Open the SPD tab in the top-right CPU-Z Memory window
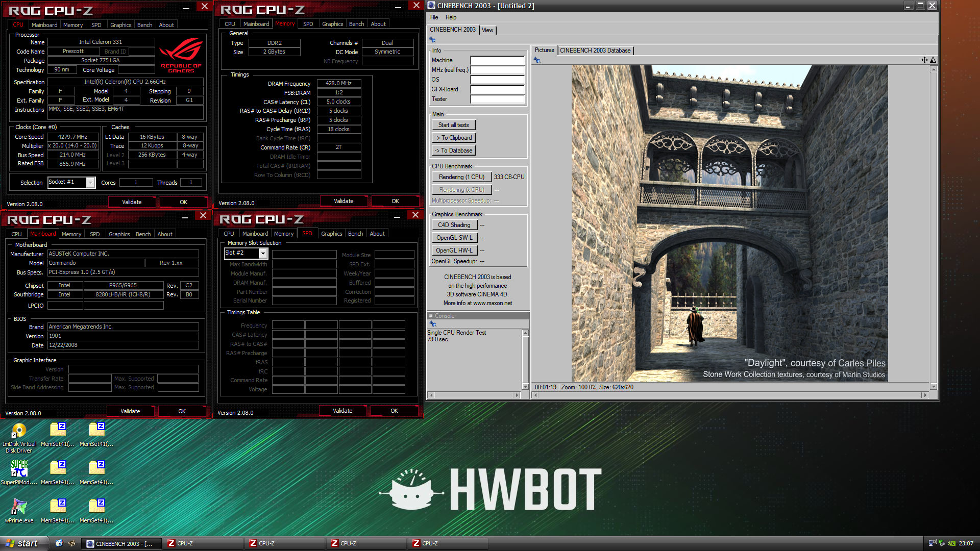The height and width of the screenshot is (551, 980). [x=308, y=24]
